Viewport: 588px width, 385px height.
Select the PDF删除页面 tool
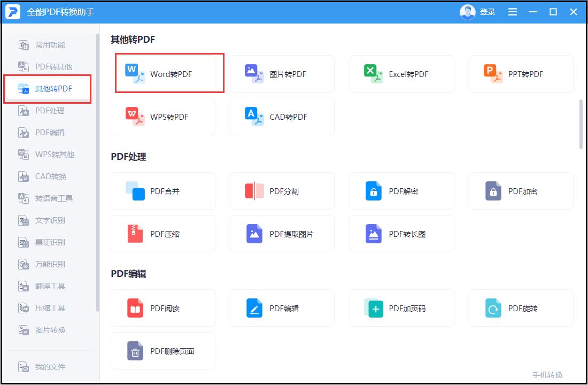[163, 351]
